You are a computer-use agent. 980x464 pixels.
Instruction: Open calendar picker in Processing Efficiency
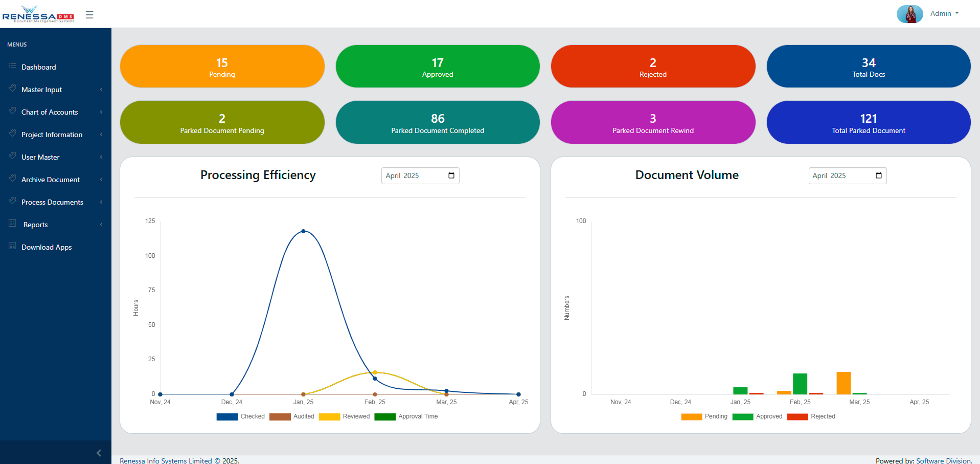(451, 175)
